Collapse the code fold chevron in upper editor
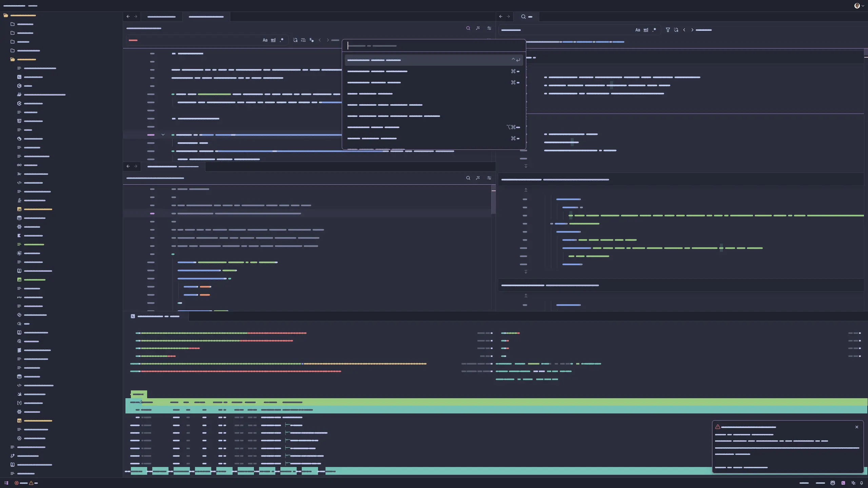The height and width of the screenshot is (488, 868). click(x=163, y=135)
